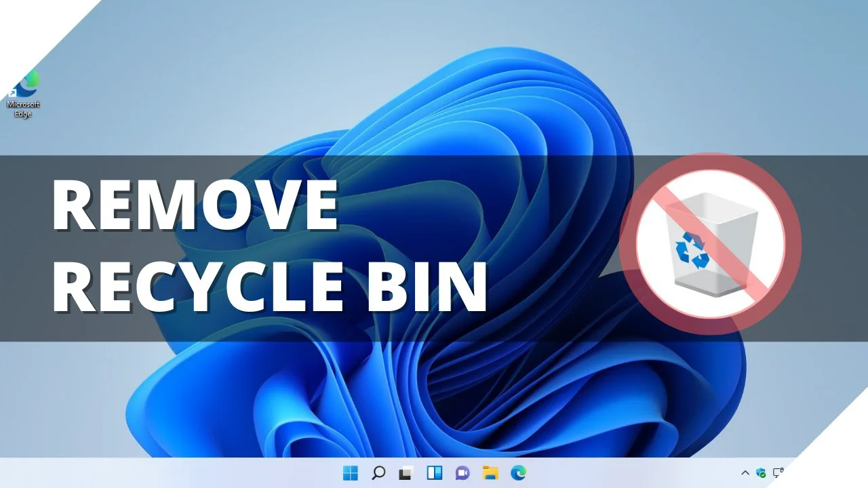This screenshot has width=868, height=488.
Task: Click the crossed-out Recycle Bin graphic
Action: 710,244
